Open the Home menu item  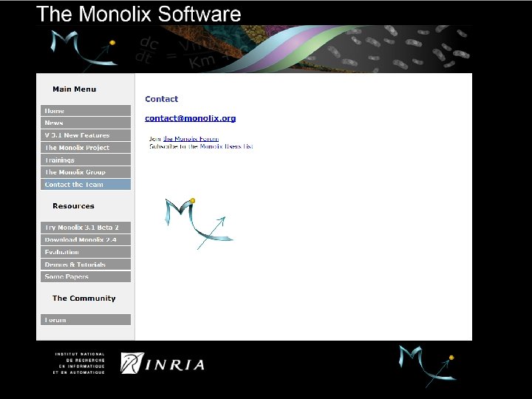click(x=86, y=111)
